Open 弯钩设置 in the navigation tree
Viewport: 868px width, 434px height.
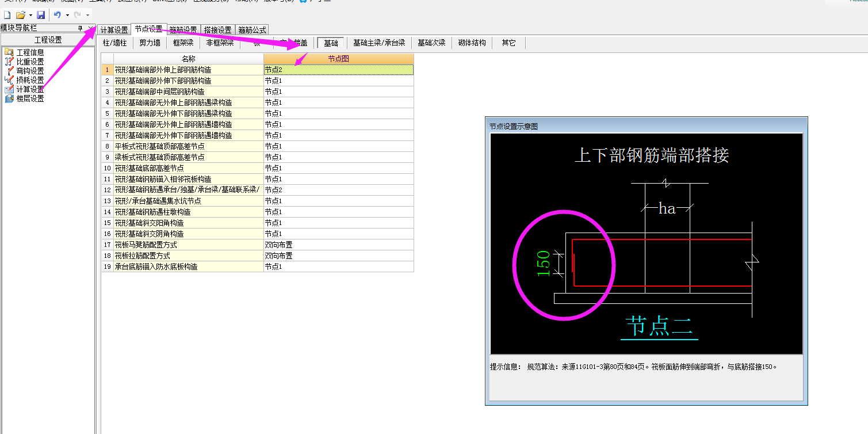coord(30,71)
